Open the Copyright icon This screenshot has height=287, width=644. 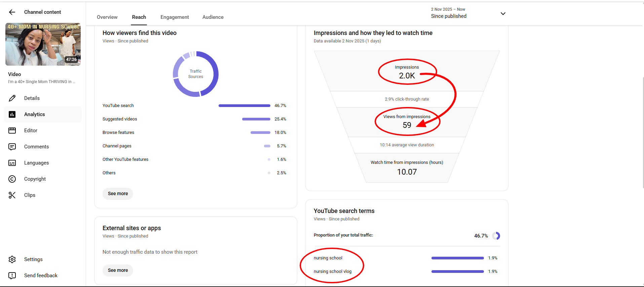click(x=12, y=179)
